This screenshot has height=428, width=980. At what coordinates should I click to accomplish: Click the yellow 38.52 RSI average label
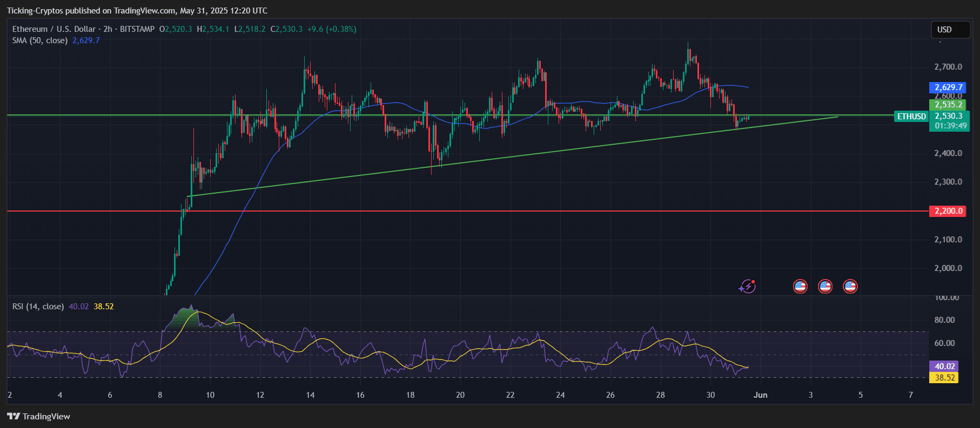[x=944, y=378]
